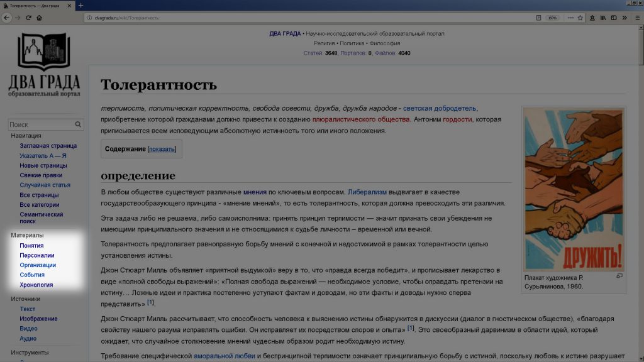Image resolution: width=644 pixels, height=362 pixels.
Task: Enlarge image via icon beside poster caption
Action: pyautogui.click(x=619, y=277)
